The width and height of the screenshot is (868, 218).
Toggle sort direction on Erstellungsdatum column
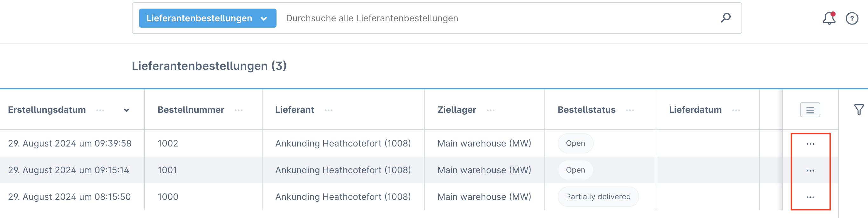point(126,110)
